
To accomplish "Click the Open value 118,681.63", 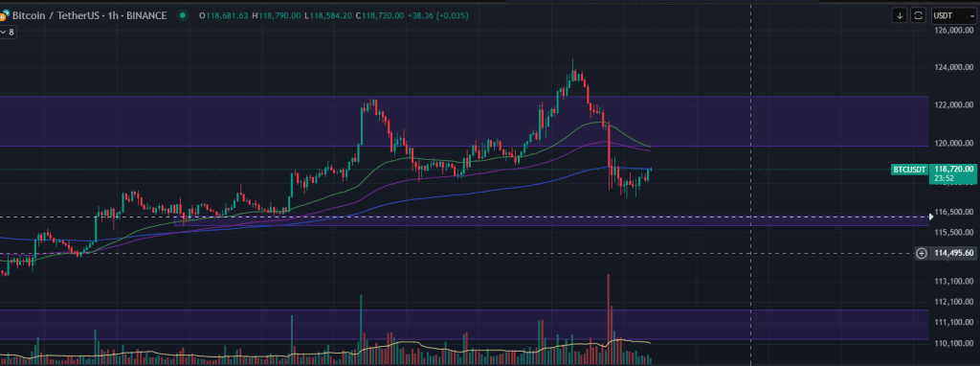I will (227, 15).
